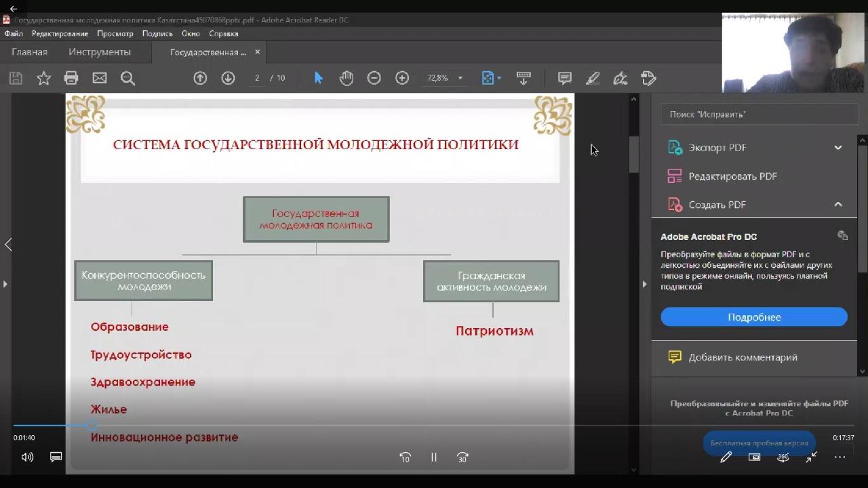Click the Поиск "Исправить" search field
The height and width of the screenshot is (488, 868).
759,115
